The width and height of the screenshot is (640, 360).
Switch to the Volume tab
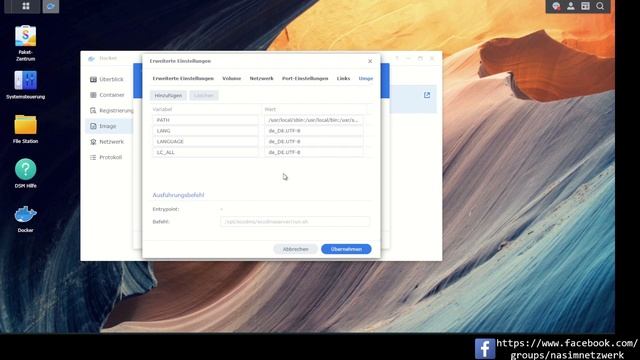point(231,78)
